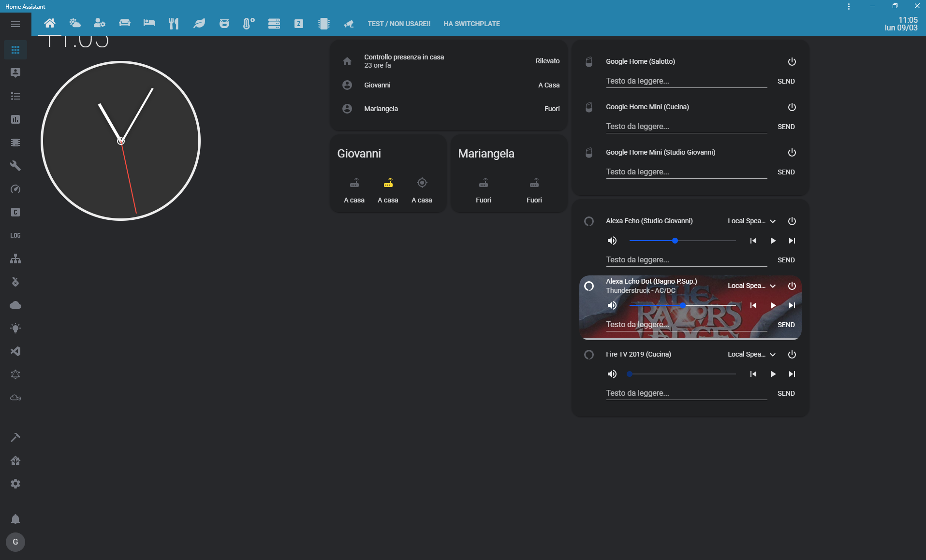Open the bed bedroom tab
This screenshot has height=560, width=926.
[x=149, y=24]
